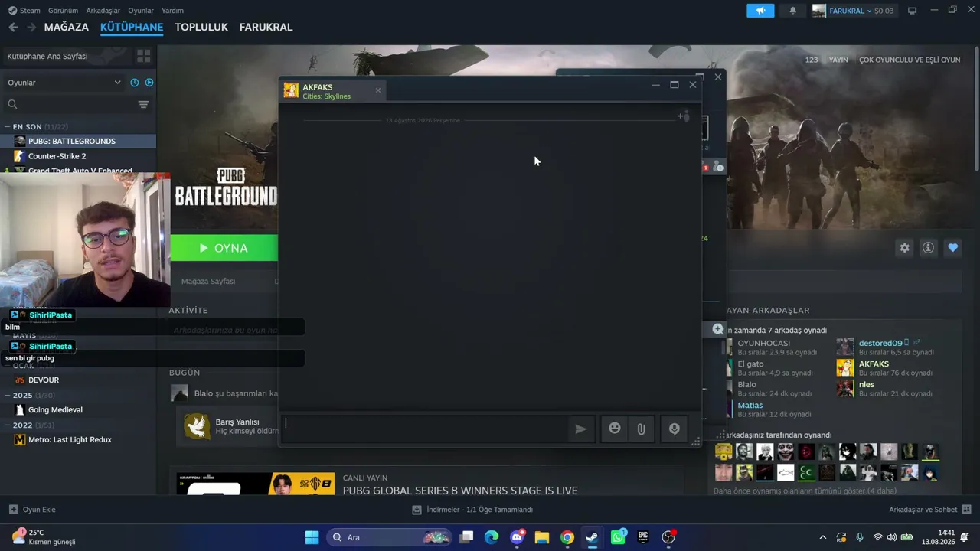Open the ÇOK OYUNCULU VE EŞLİ OYUN category
The height and width of the screenshot is (551, 980).
(x=910, y=60)
